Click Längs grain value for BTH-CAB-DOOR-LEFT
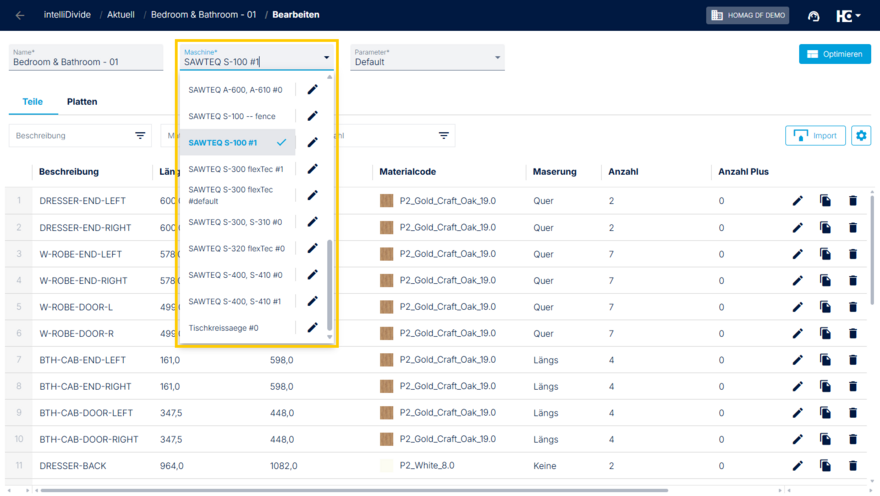880x496 pixels. (x=546, y=413)
